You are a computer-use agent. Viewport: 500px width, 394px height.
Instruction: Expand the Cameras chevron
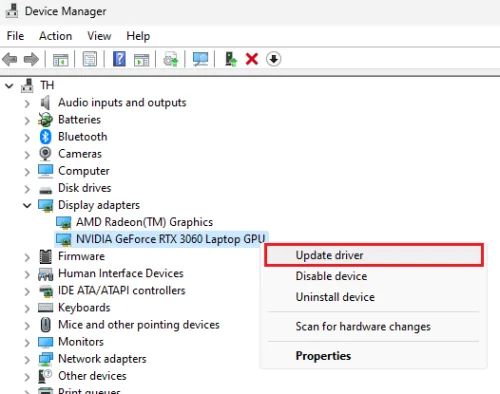pos(27,155)
